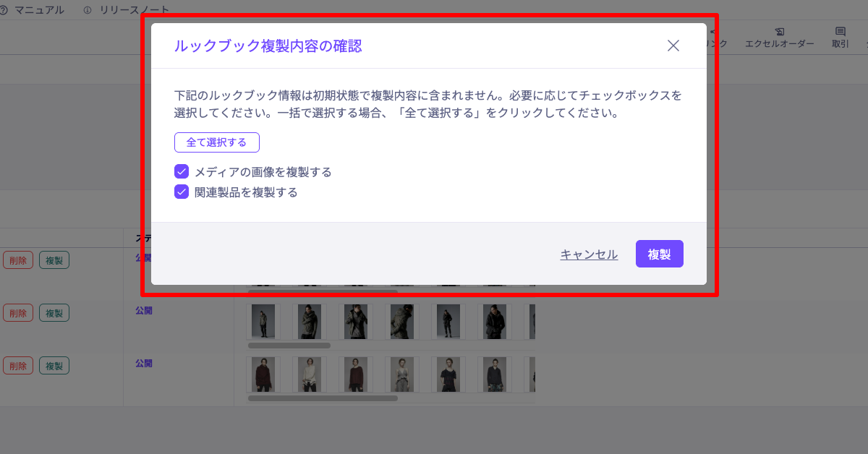Open the リリースノート link
The image size is (868, 454).
[x=135, y=10]
